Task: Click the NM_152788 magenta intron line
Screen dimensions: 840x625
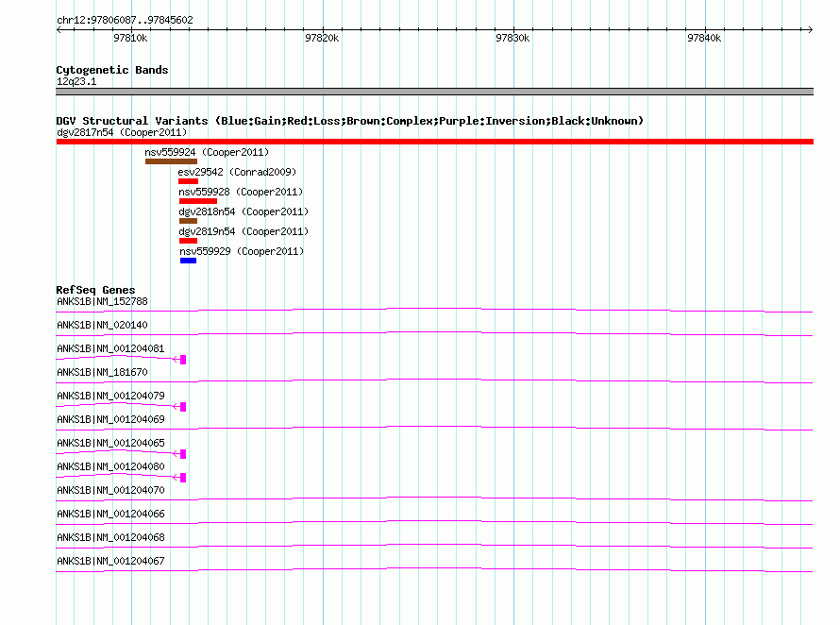Action: 434,310
